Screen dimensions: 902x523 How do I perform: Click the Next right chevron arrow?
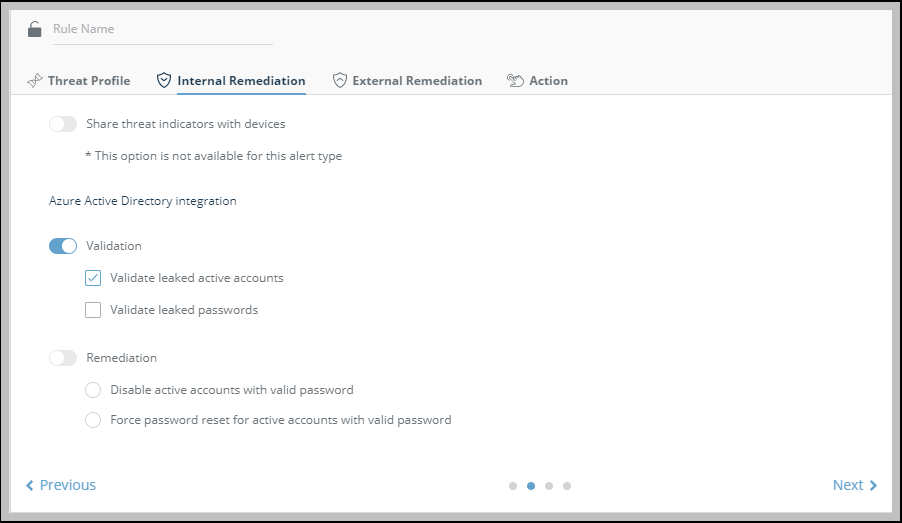click(x=873, y=486)
